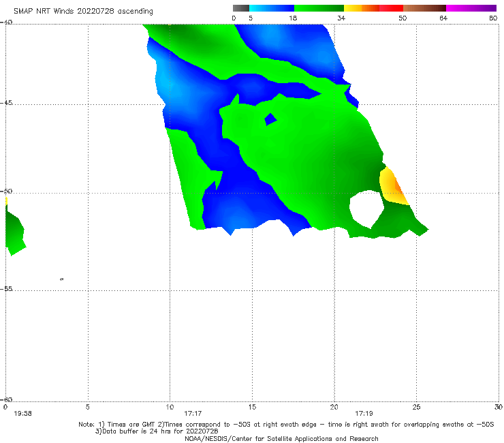Select the gray segment of the wind color bar
Screen dimensions: 504x443
click(241, 8)
